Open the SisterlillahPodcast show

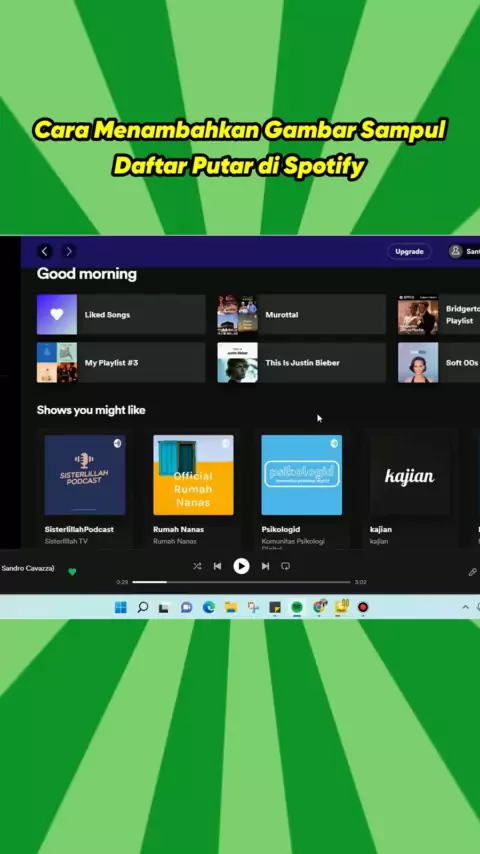tap(85, 489)
